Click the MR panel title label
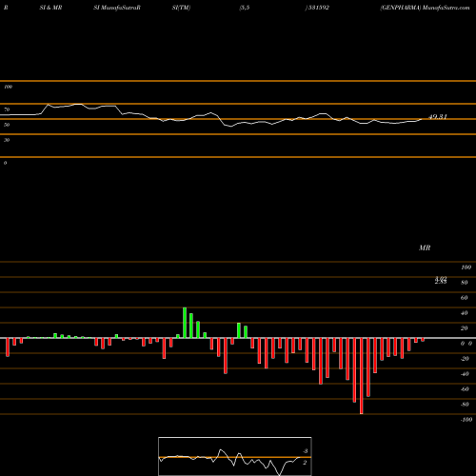Image resolution: width=476 pixels, height=476 pixels. (x=425, y=248)
